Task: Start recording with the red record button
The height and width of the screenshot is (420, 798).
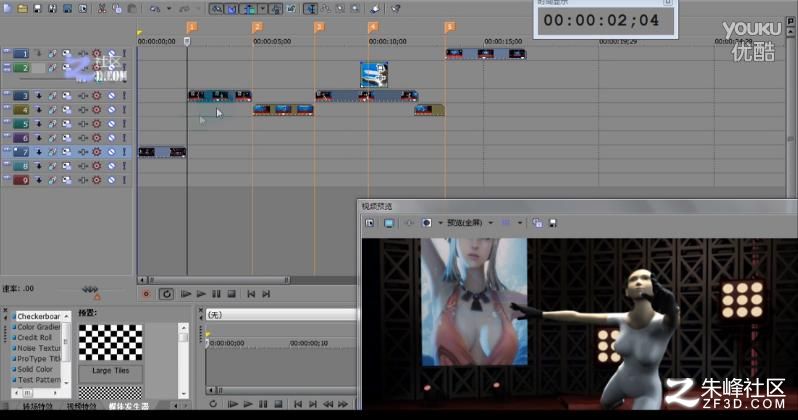Action: (147, 294)
